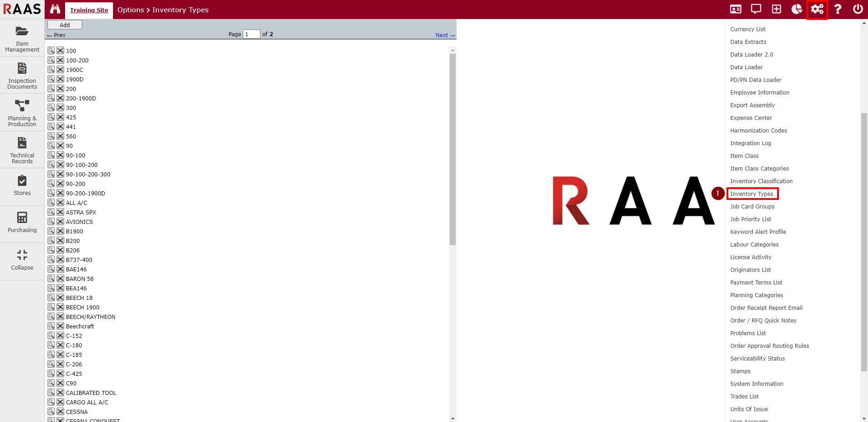Click the Page number input field

pos(251,34)
